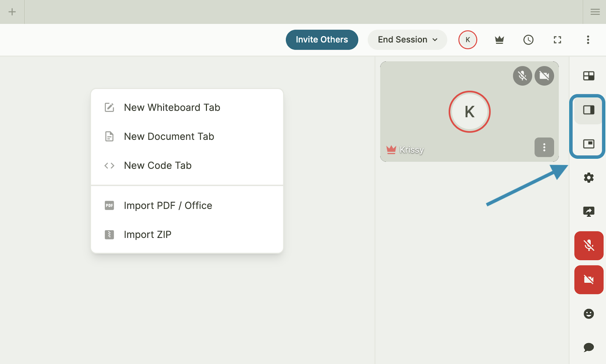Switch to grid layout view
Screen dimensions: 606x364
(x=589, y=76)
